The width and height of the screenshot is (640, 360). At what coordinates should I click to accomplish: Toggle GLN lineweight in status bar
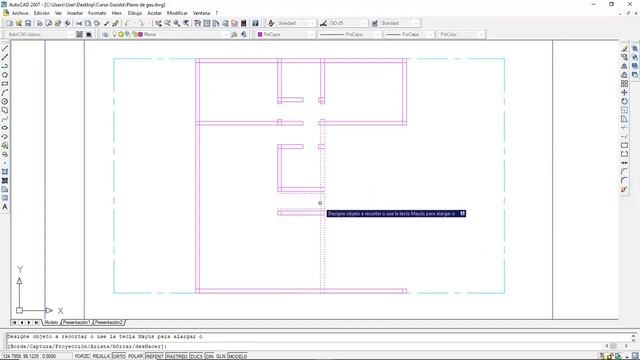tap(220, 356)
